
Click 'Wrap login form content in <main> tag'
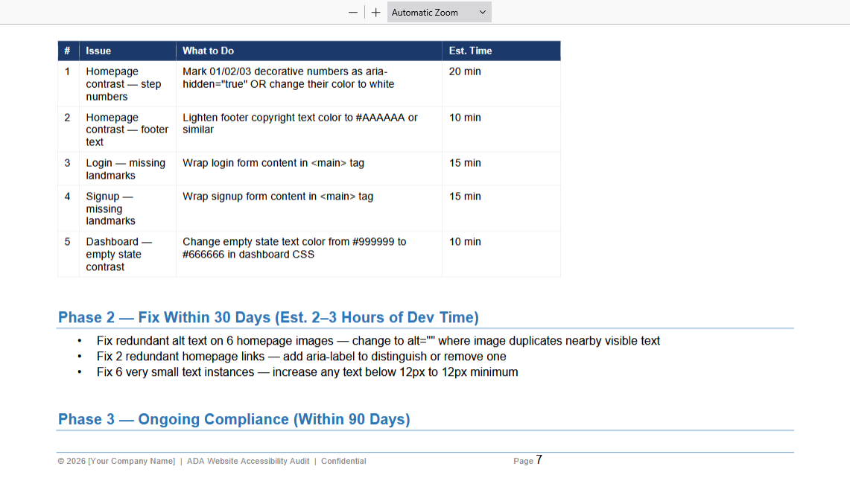[273, 163]
